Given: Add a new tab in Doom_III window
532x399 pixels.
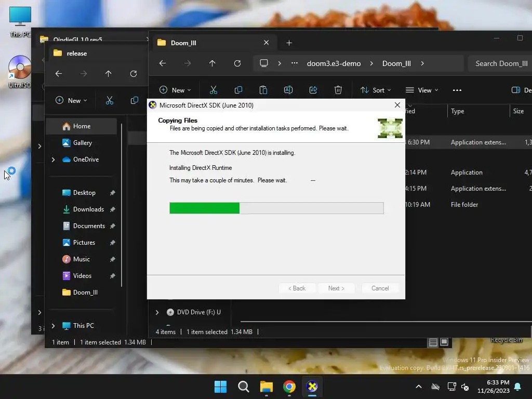Looking at the screenshot, I should click(x=289, y=43).
